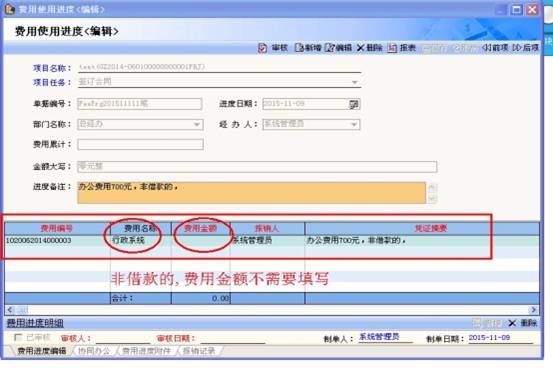The width and height of the screenshot is (553, 368).
Task: Switch to the 报销记录 tab
Action: (199, 351)
